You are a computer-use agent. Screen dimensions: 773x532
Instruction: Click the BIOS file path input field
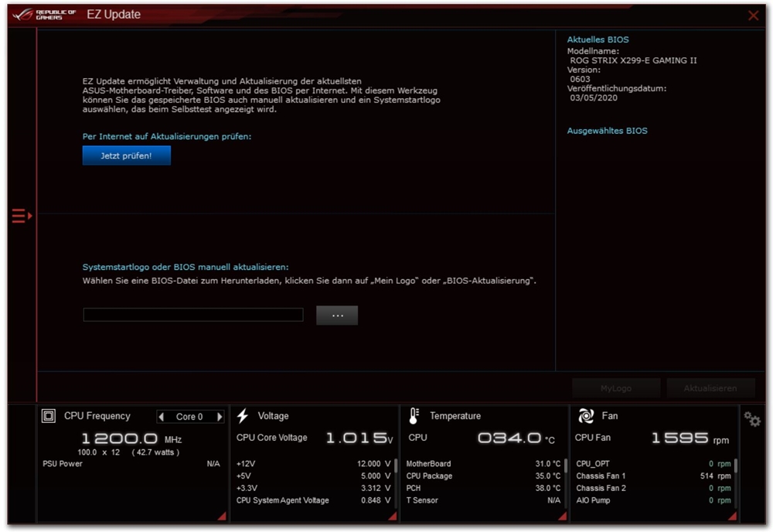tap(193, 315)
